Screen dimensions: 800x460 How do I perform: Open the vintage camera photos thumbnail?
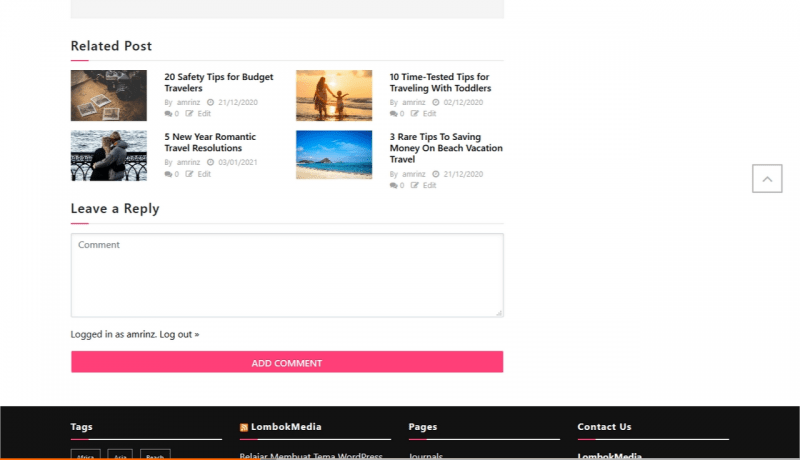coord(109,95)
